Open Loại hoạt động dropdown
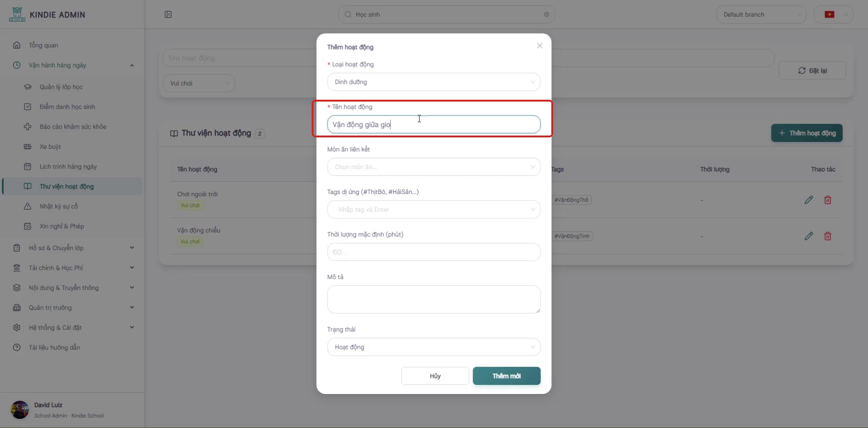The height and width of the screenshot is (428, 868). tap(434, 82)
